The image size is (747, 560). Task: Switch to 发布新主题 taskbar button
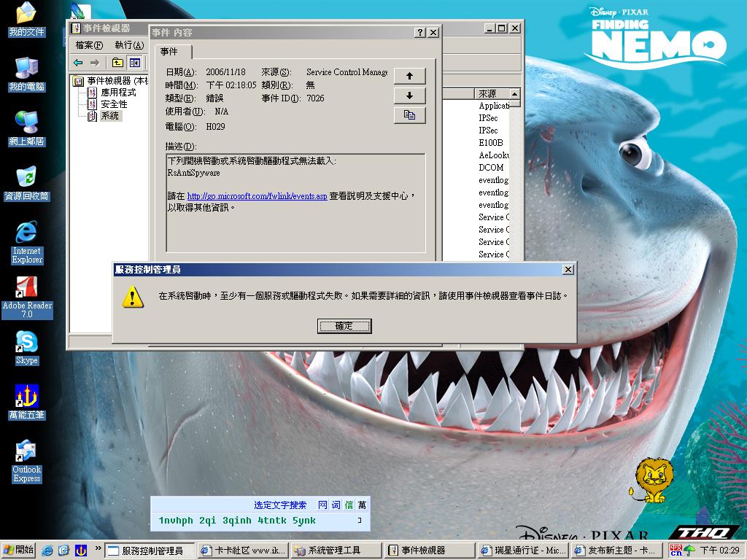pyautogui.click(x=616, y=551)
